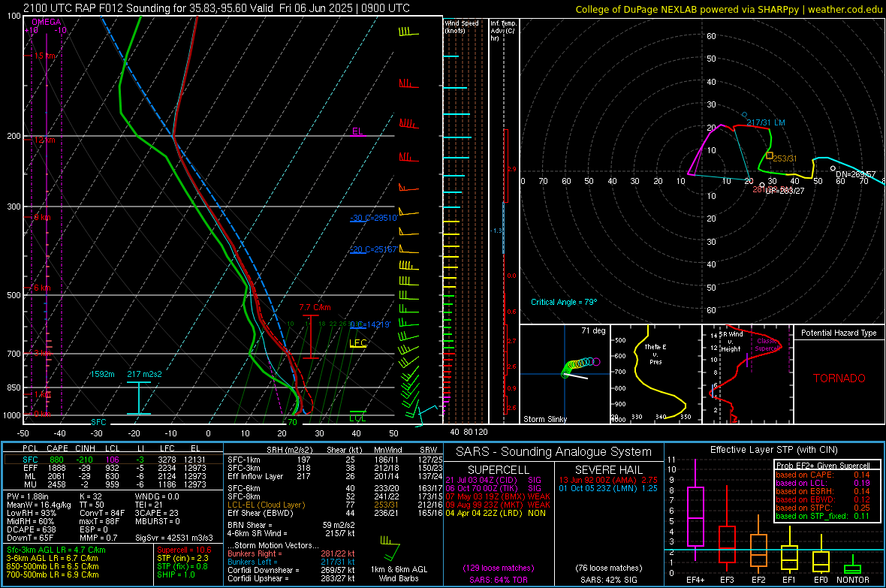This screenshot has height=588, width=886.
Task: Select the MU parcel row in table
Action: [x=113, y=484]
